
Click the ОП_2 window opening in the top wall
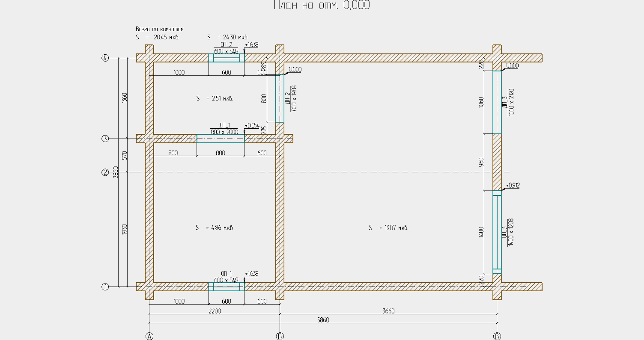[227, 58]
